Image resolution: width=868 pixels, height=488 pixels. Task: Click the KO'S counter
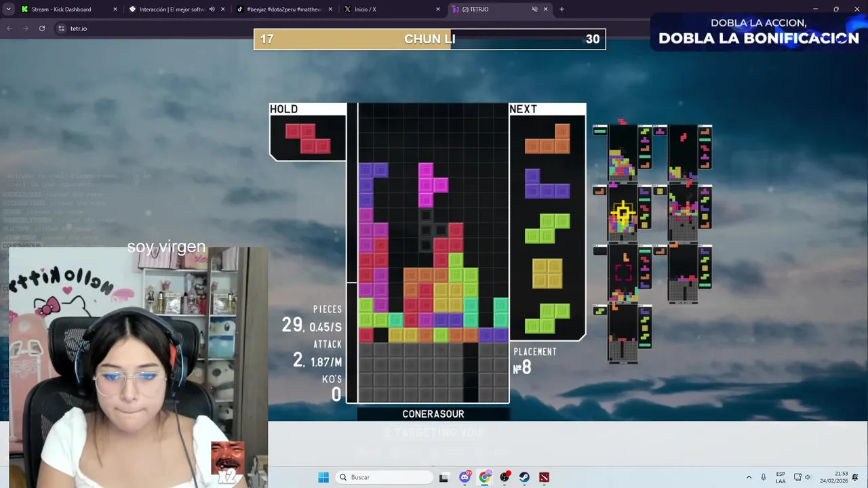click(332, 388)
